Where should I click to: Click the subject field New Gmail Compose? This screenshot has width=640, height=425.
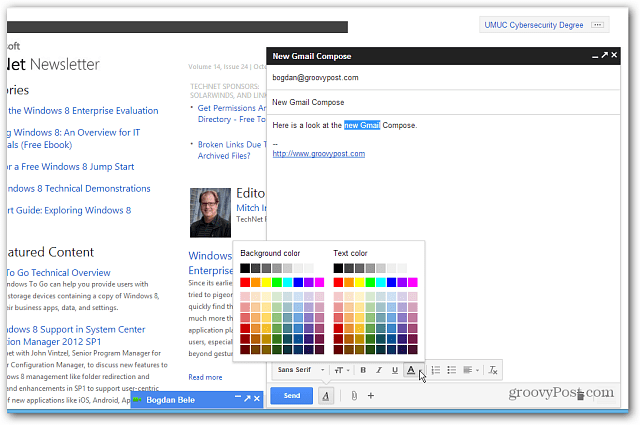click(x=443, y=102)
